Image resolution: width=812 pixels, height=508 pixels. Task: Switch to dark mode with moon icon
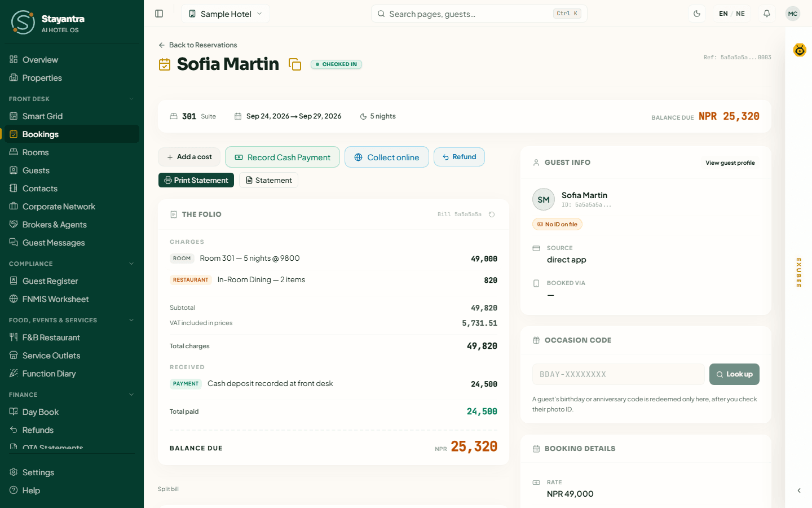(697, 14)
